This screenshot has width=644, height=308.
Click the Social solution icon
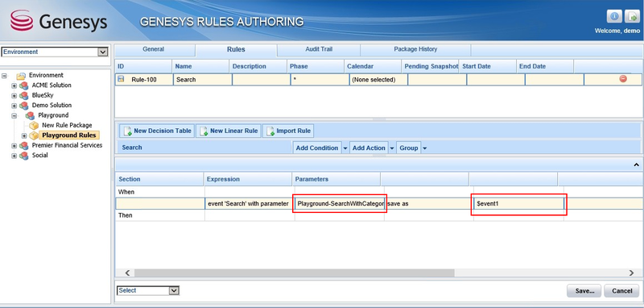click(x=24, y=156)
